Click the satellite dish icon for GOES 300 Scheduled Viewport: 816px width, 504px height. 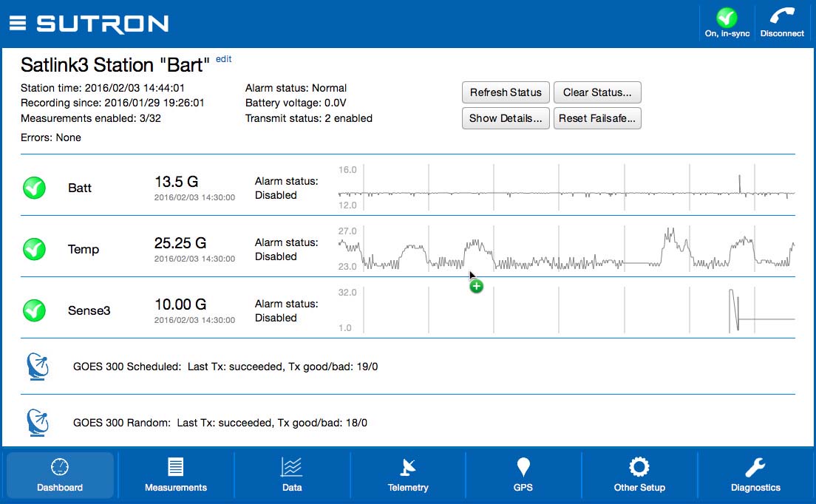coord(38,366)
